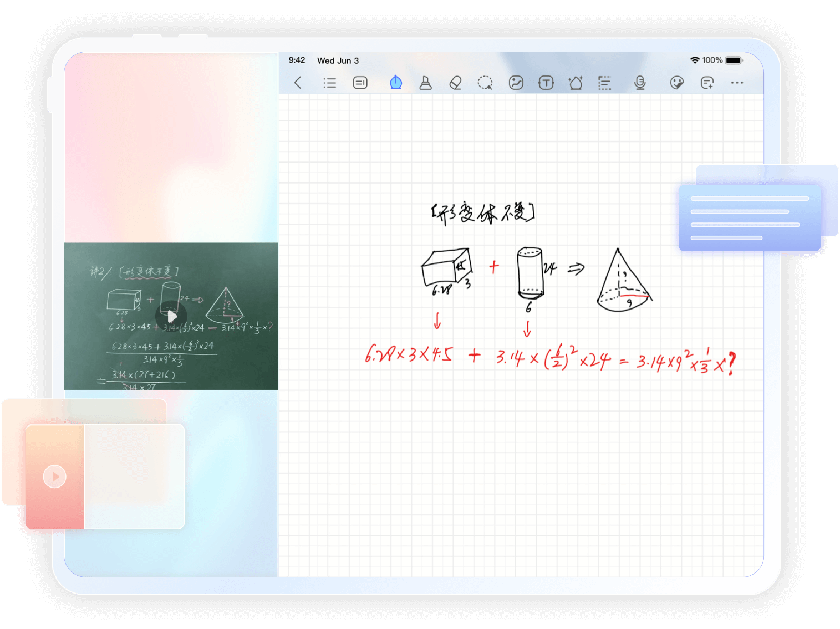Viewport: 840px width, 629px height.
Task: Select the Pen tool in the toolbar
Action: 395,83
